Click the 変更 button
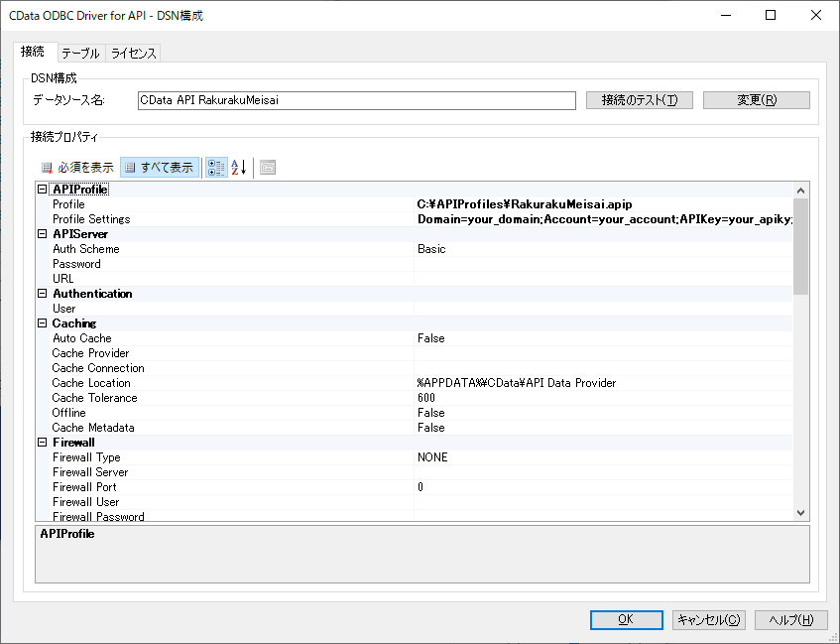Viewport: 840px width, 644px height. tap(756, 100)
